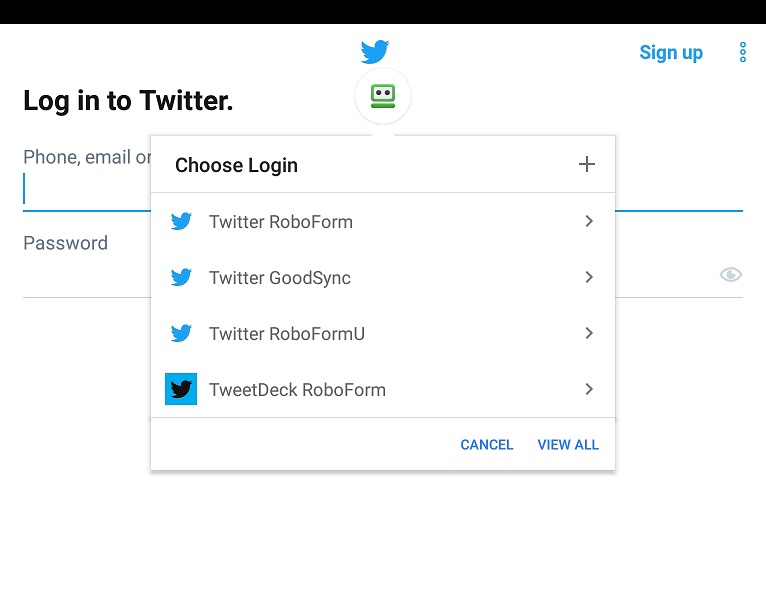Viewport: 766px width, 597px height.
Task: Add new login with plus icon
Action: coord(587,164)
